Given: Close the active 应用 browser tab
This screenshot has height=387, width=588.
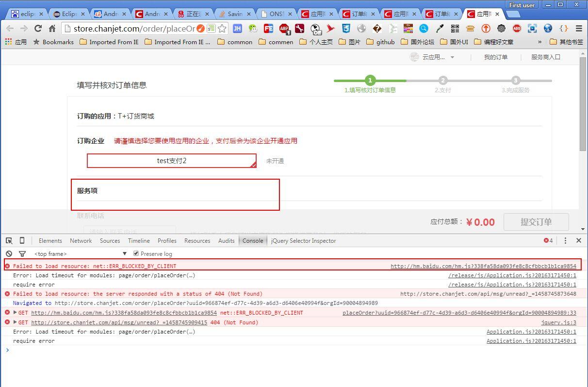Looking at the screenshot, I should (497, 14).
